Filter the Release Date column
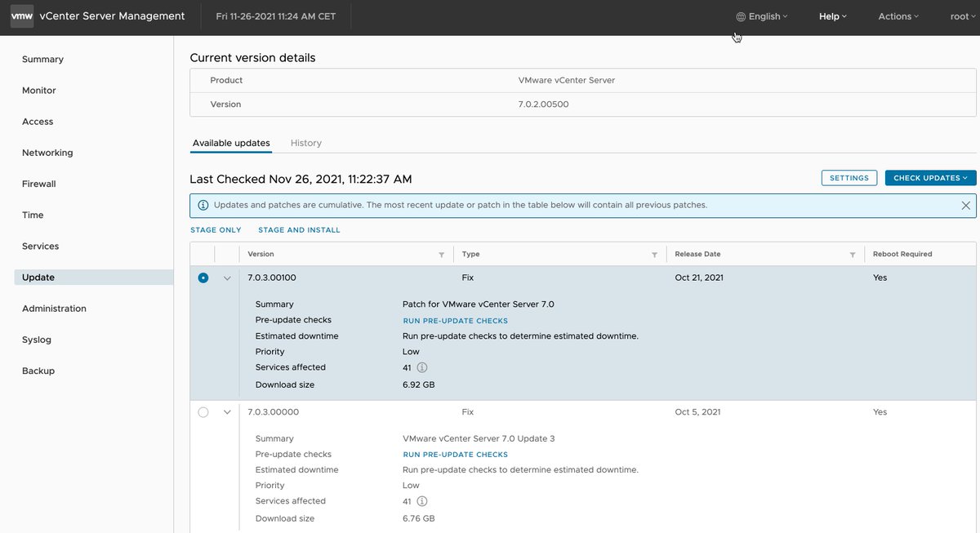Screen dimensions: 980x533 pos(853,255)
